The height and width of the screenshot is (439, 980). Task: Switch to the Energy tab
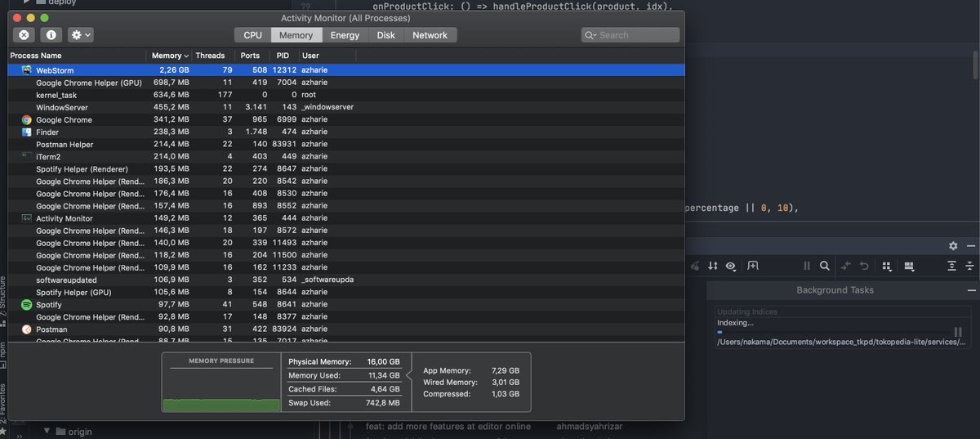[345, 35]
